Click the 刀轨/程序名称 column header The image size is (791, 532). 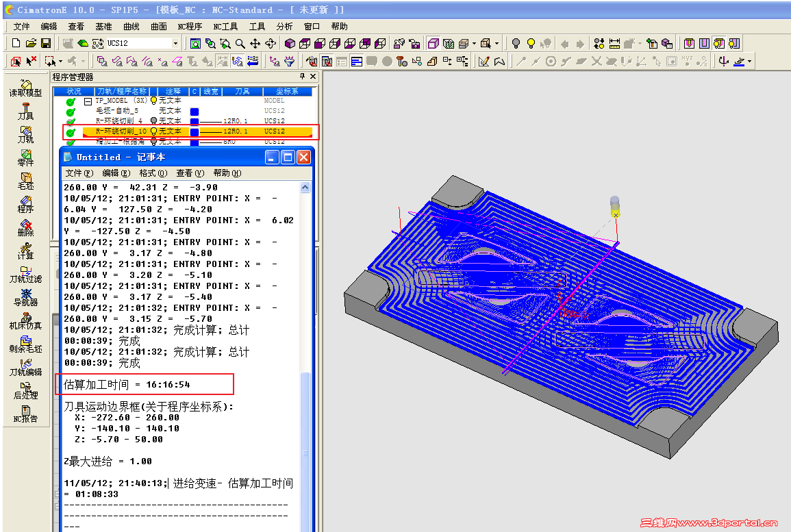122,91
